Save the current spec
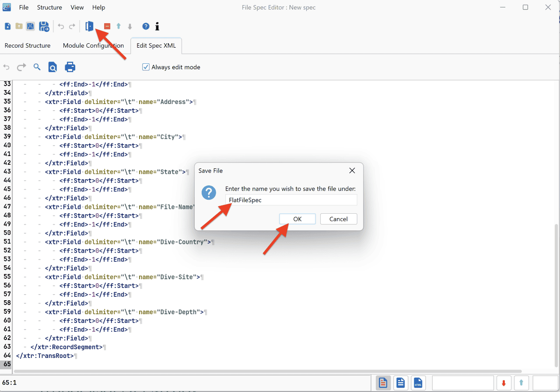The height and width of the screenshot is (392, 560). coord(30,27)
